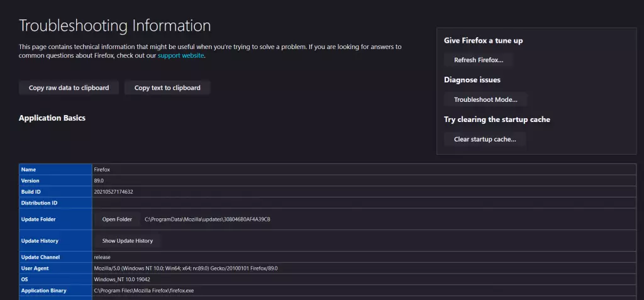Click Clear startup cache button
Viewport: 644px width, 300px height.
(485, 139)
